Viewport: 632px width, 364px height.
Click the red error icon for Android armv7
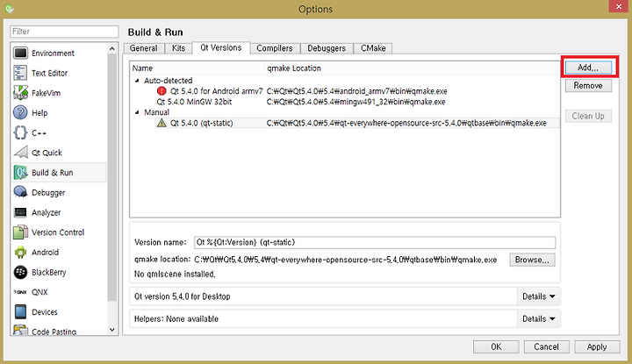coord(162,91)
